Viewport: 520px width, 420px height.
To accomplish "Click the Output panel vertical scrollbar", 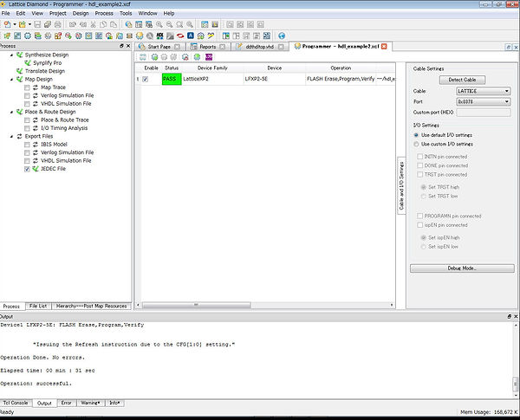I will click(x=516, y=384).
